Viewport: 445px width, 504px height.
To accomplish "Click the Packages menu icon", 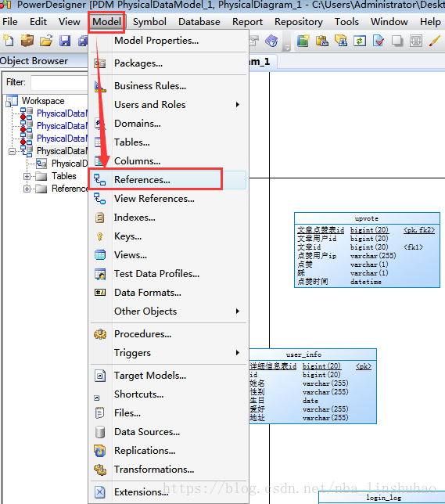I will tap(100, 63).
